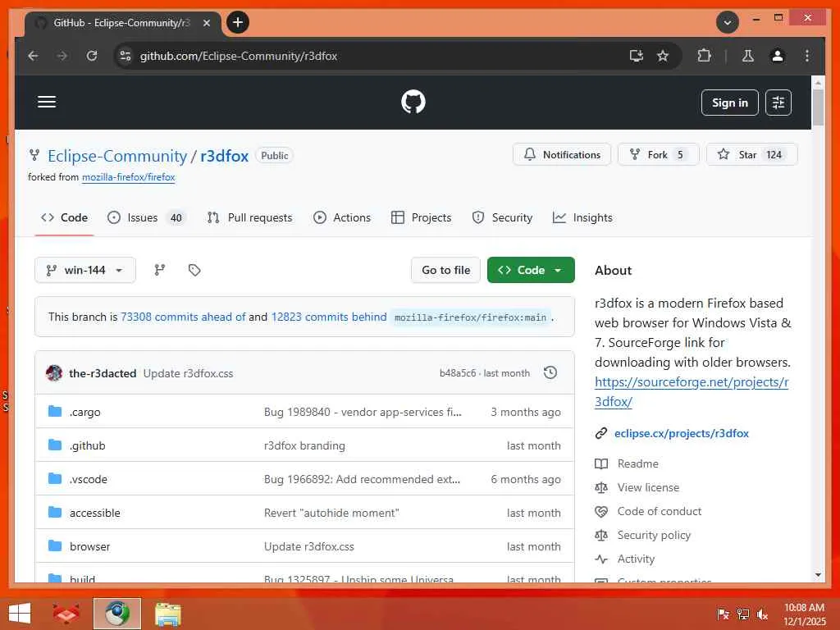The image size is (840, 630).
Task: Switch to the Code tab
Action: pos(64,217)
